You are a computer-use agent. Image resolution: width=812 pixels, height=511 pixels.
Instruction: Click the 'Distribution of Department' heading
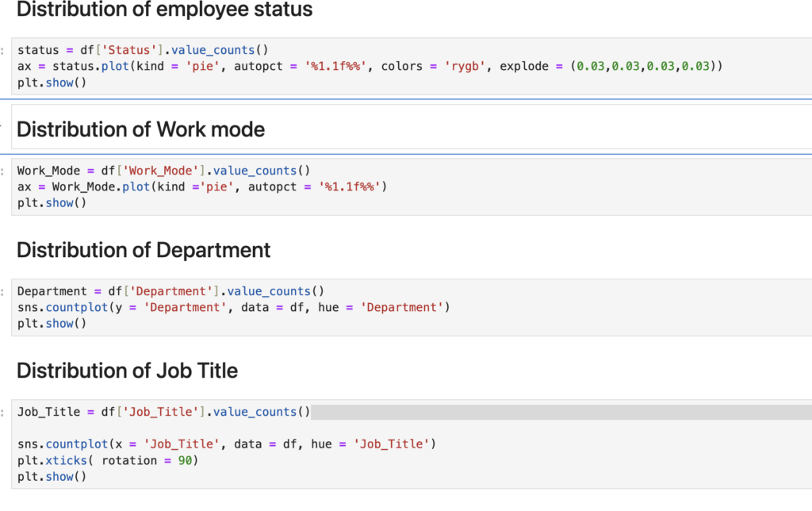(144, 250)
